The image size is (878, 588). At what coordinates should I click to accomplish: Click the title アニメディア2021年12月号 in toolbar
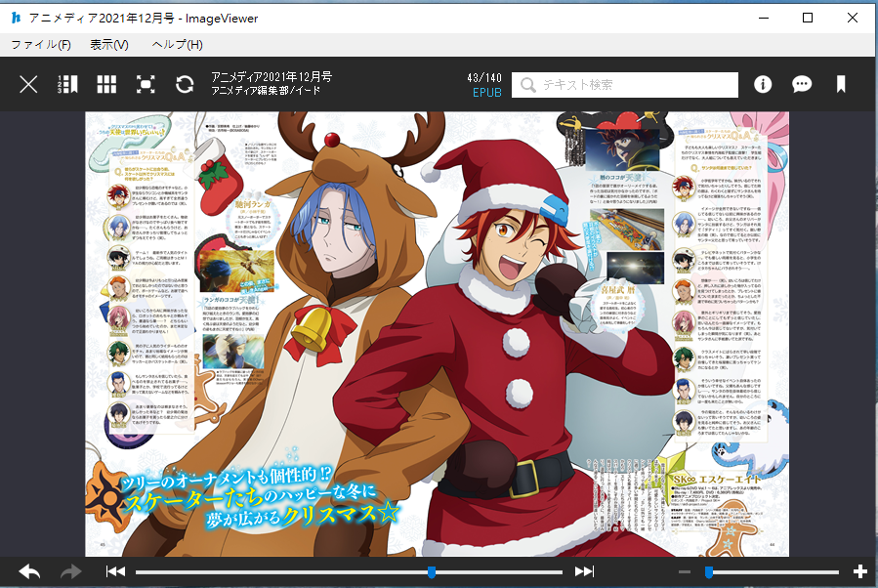(x=272, y=77)
